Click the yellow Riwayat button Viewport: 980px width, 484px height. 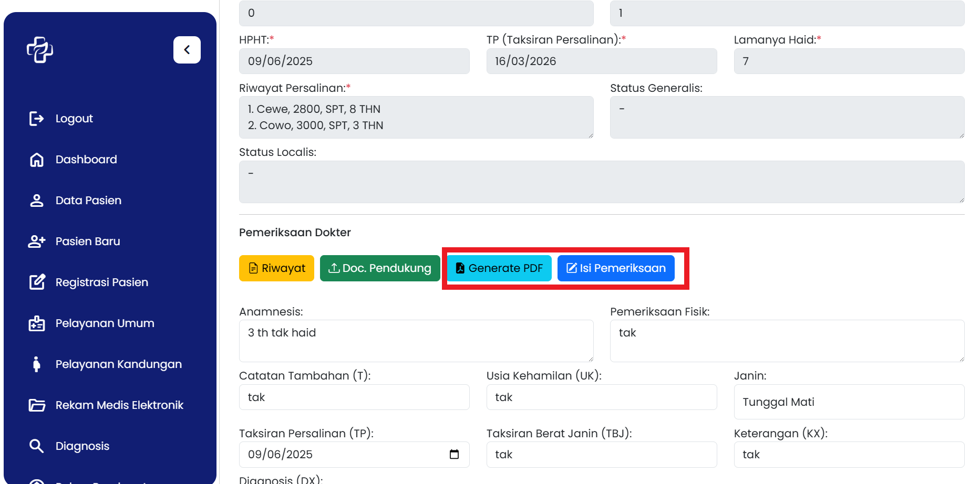276,268
